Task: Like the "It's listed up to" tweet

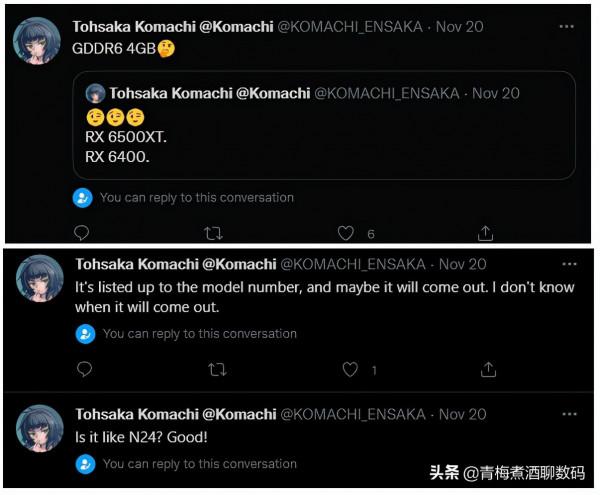Action: [x=350, y=370]
